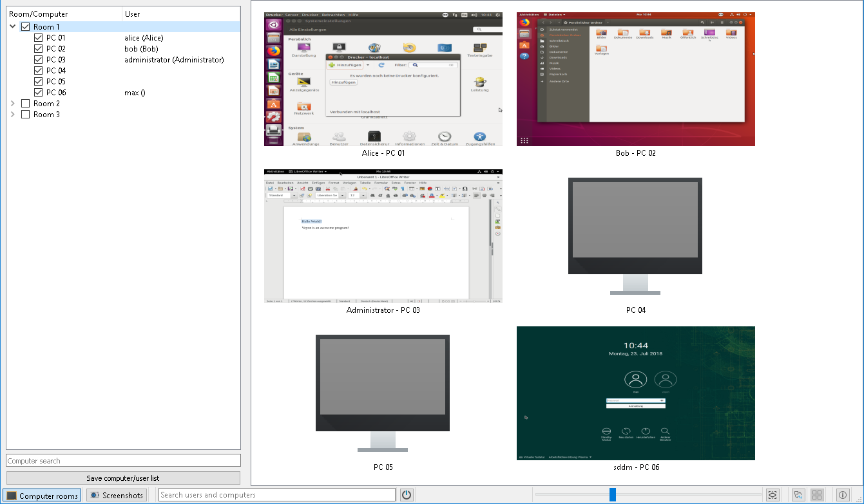Click the Screenshots camera icon
The image size is (864, 504).
pyautogui.click(x=95, y=495)
